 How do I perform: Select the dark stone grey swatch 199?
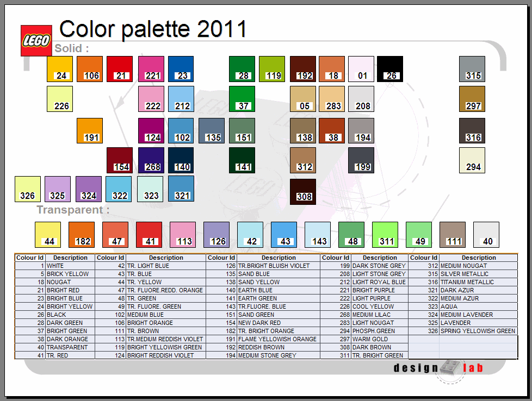coord(361,160)
